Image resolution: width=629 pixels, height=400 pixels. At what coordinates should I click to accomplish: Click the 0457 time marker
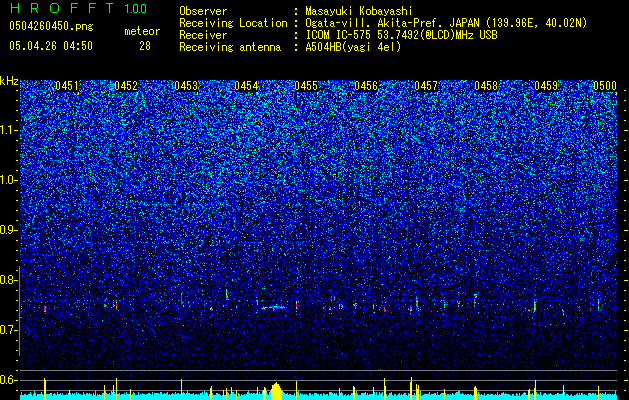point(426,86)
